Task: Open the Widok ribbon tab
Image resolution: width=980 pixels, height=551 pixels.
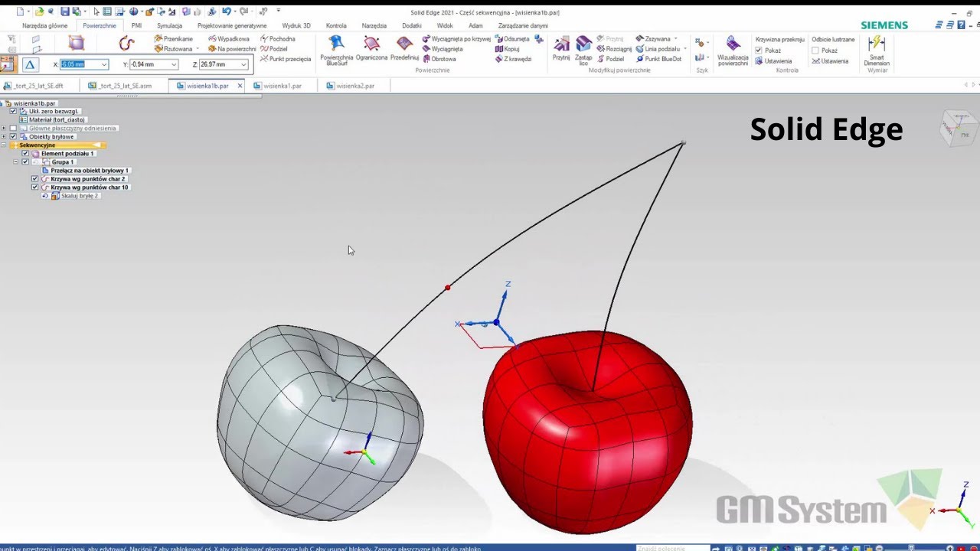Action: coord(445,25)
